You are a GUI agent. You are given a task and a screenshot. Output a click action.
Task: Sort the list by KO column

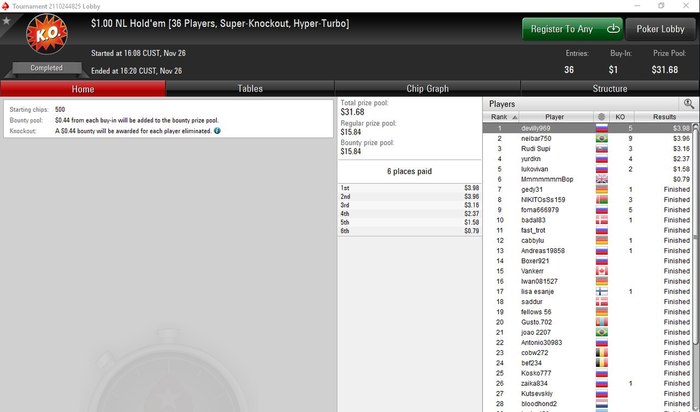(620, 117)
